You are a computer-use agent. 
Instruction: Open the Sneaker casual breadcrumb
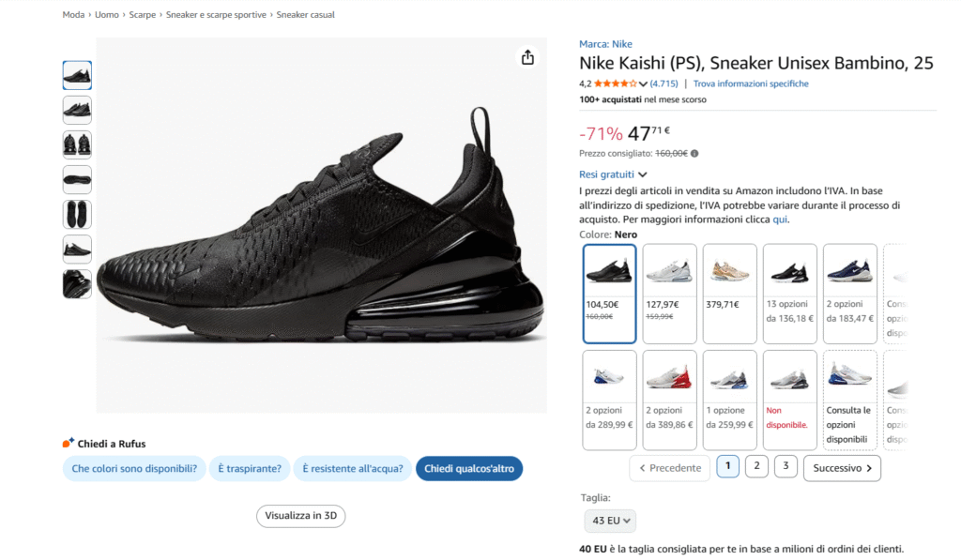coord(307,14)
